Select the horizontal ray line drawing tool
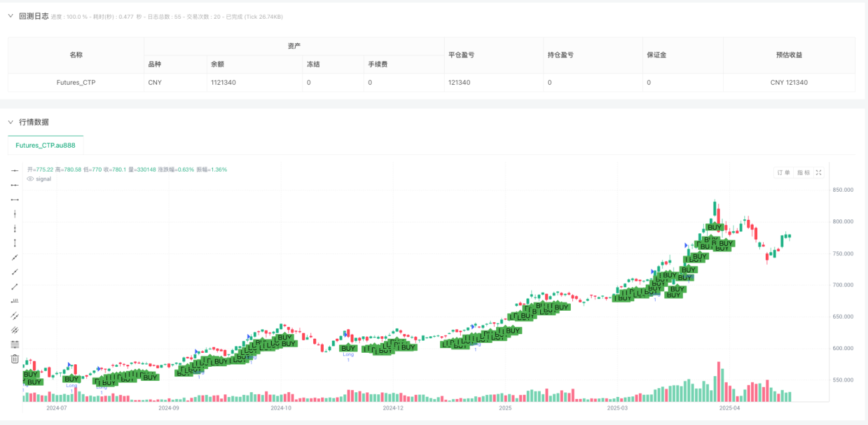Screen dimensions: 868x425 [15, 185]
